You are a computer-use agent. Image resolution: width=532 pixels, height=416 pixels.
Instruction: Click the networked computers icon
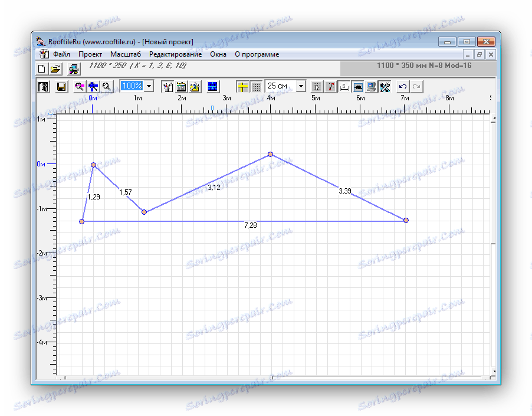click(x=74, y=69)
